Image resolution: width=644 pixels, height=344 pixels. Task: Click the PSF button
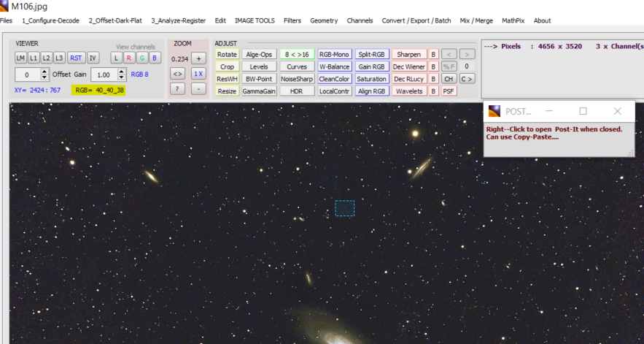449,91
